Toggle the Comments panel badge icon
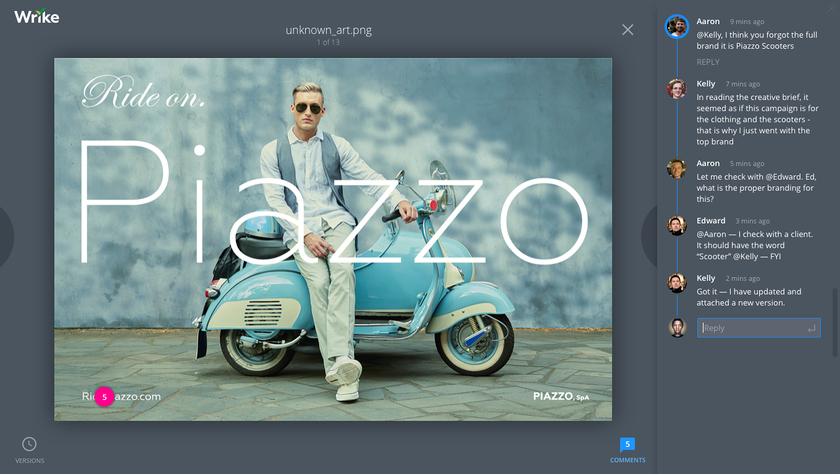Viewport: 840px width, 474px height. (627, 444)
